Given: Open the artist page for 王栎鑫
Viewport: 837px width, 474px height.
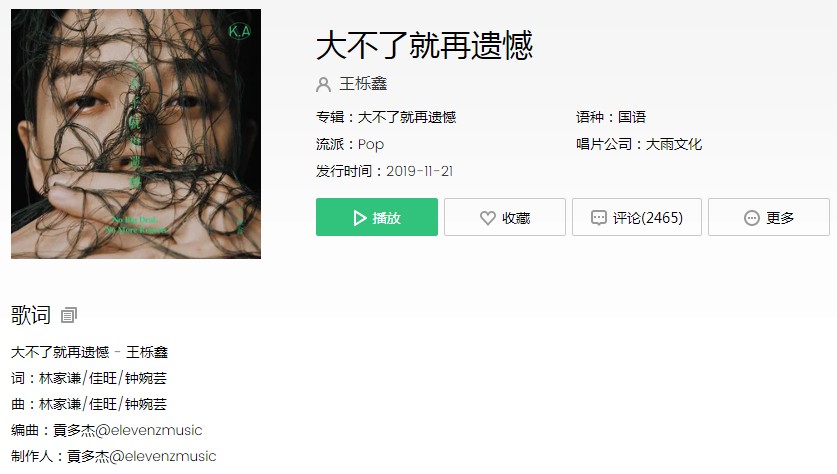Looking at the screenshot, I should pos(364,84).
